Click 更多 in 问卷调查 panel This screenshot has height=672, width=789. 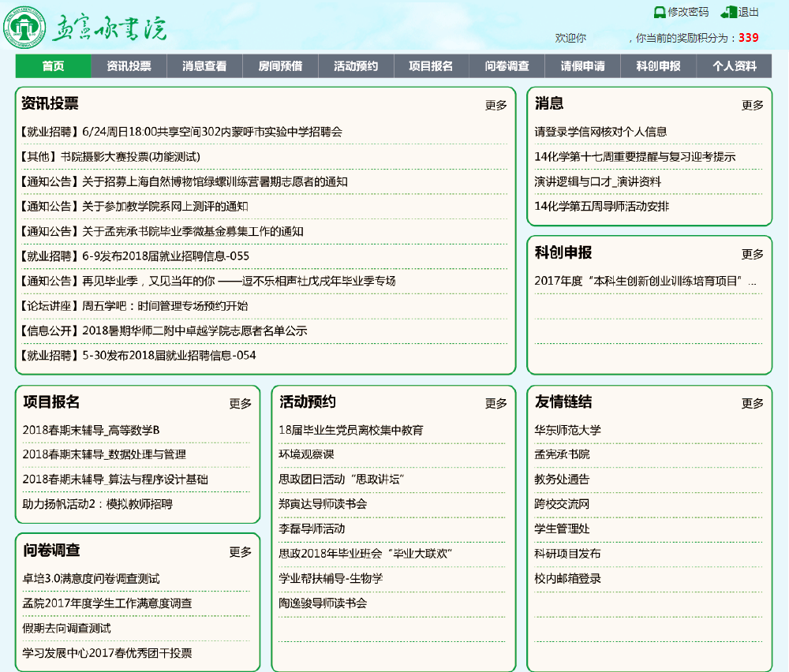(x=240, y=552)
